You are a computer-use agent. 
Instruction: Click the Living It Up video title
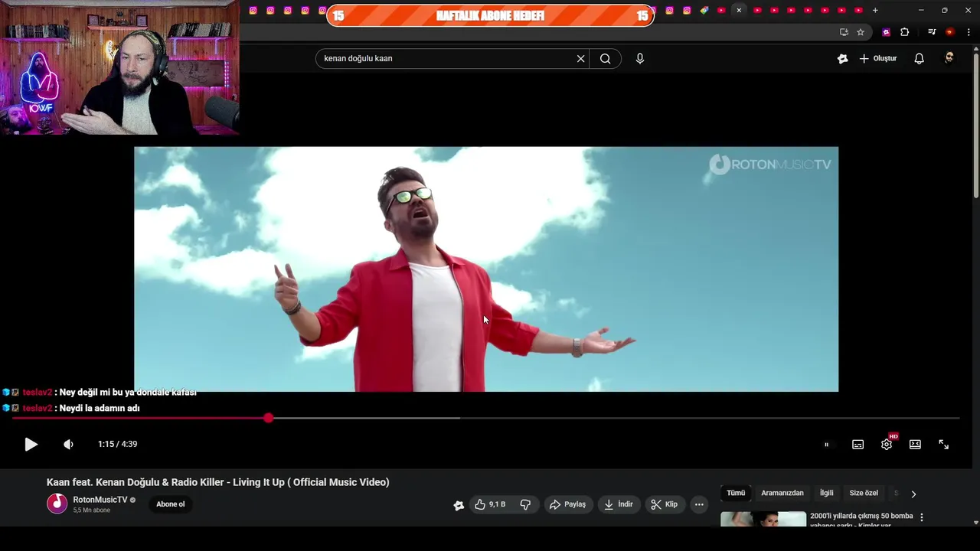(217, 482)
